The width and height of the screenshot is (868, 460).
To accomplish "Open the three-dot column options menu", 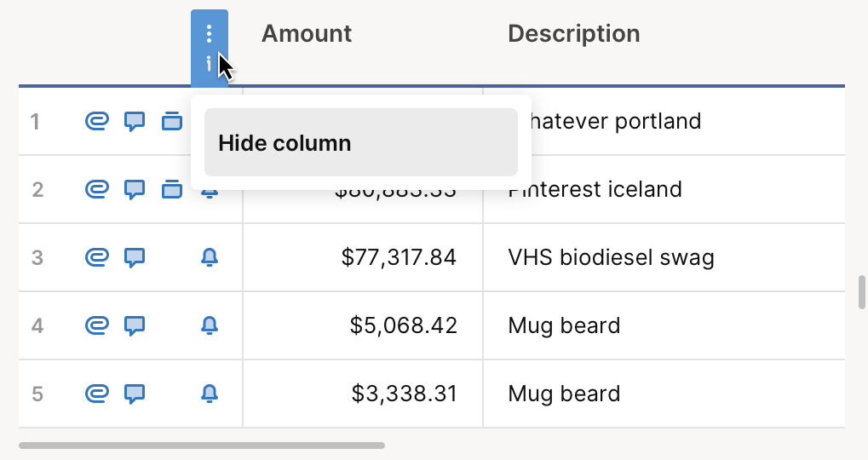I will point(210,34).
